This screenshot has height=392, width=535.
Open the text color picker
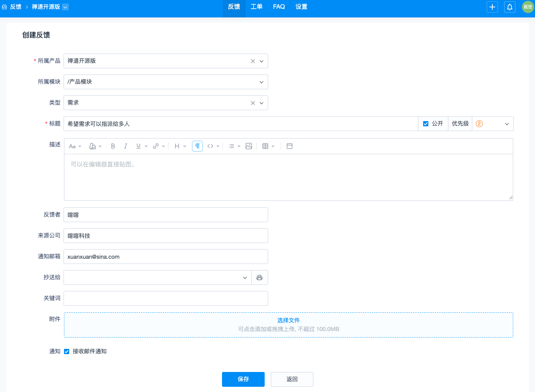tap(95, 146)
